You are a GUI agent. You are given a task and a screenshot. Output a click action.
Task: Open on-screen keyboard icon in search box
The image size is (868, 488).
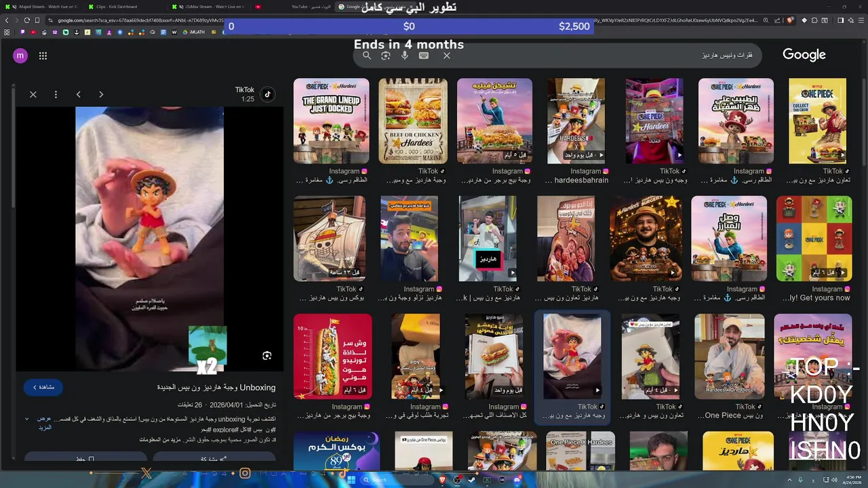coord(424,56)
